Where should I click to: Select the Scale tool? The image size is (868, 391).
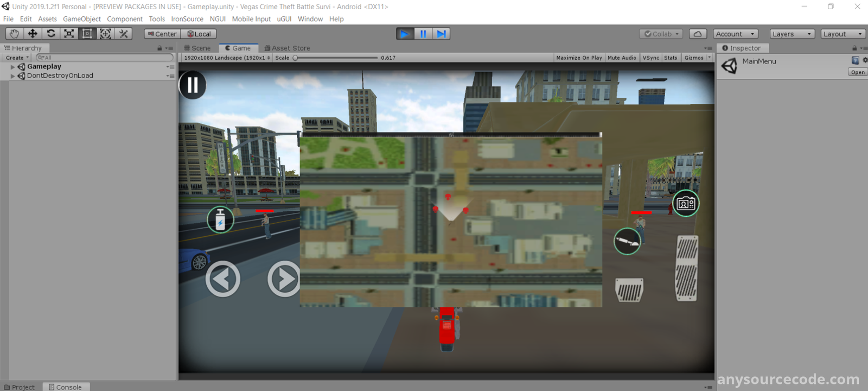[x=69, y=34]
